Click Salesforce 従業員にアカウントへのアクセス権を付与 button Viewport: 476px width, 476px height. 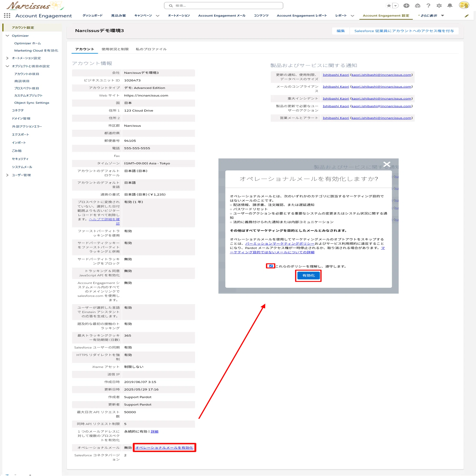404,31
